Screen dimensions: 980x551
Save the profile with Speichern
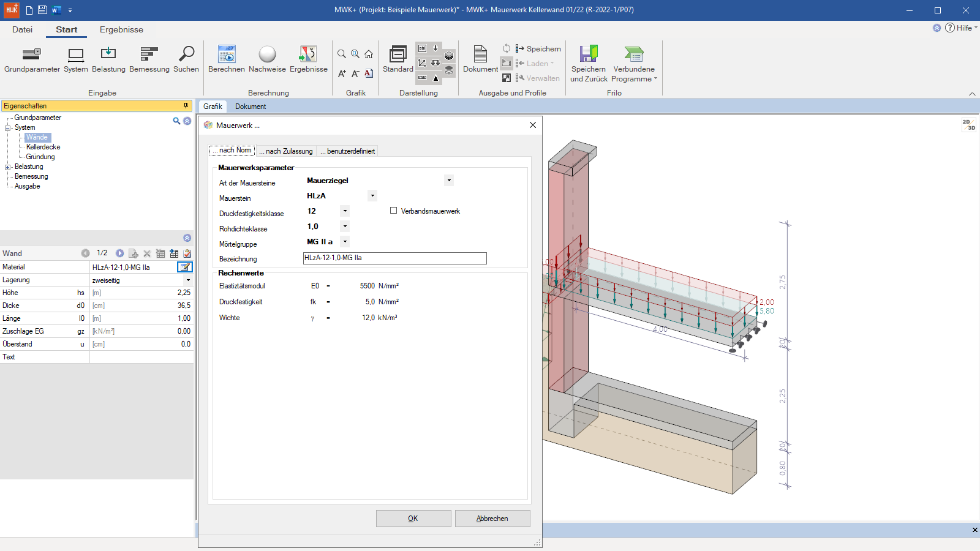(x=538, y=48)
